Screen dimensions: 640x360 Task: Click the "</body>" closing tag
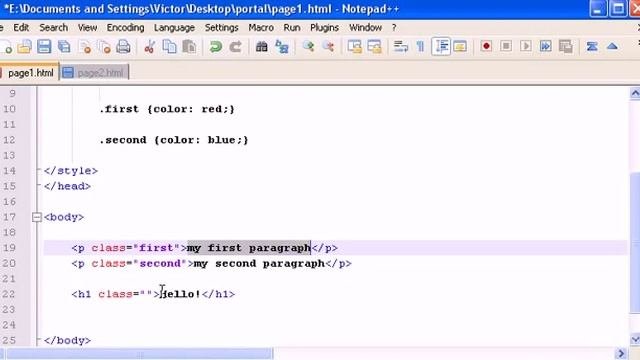67,340
